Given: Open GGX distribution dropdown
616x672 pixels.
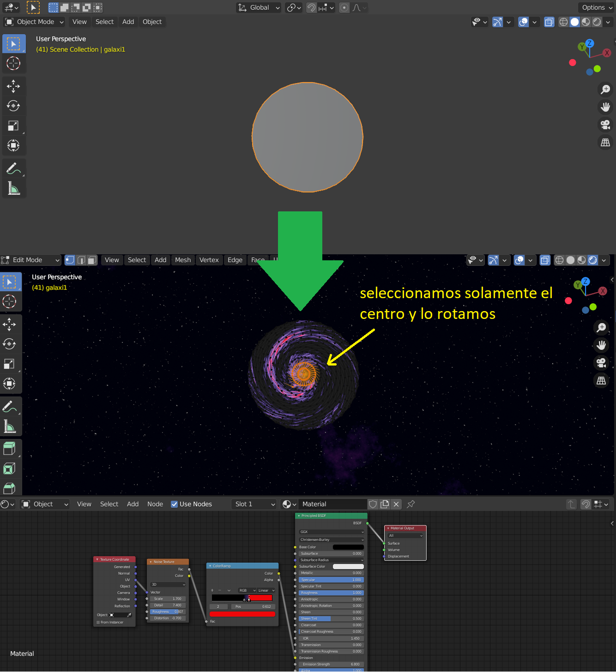Looking at the screenshot, I should [332, 532].
